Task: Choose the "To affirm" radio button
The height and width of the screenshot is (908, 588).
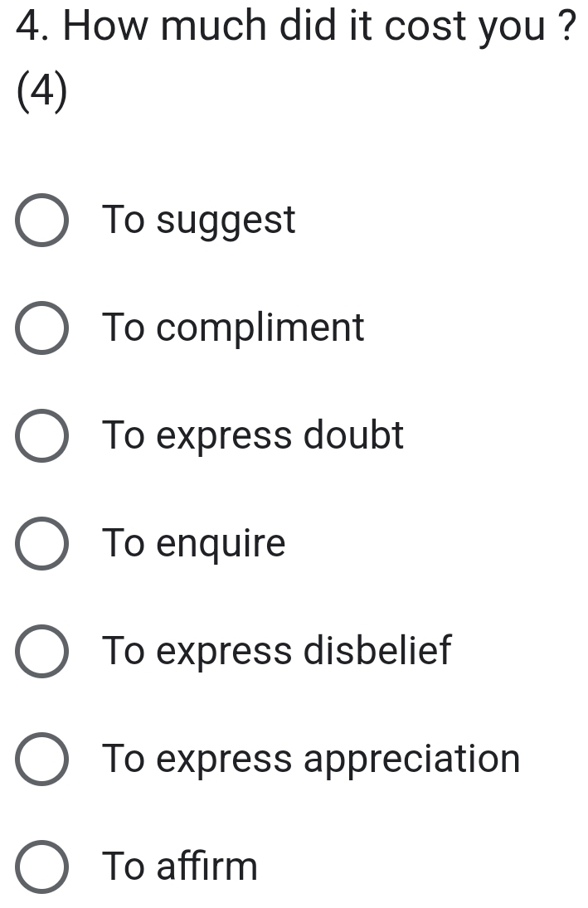Action: 41,868
